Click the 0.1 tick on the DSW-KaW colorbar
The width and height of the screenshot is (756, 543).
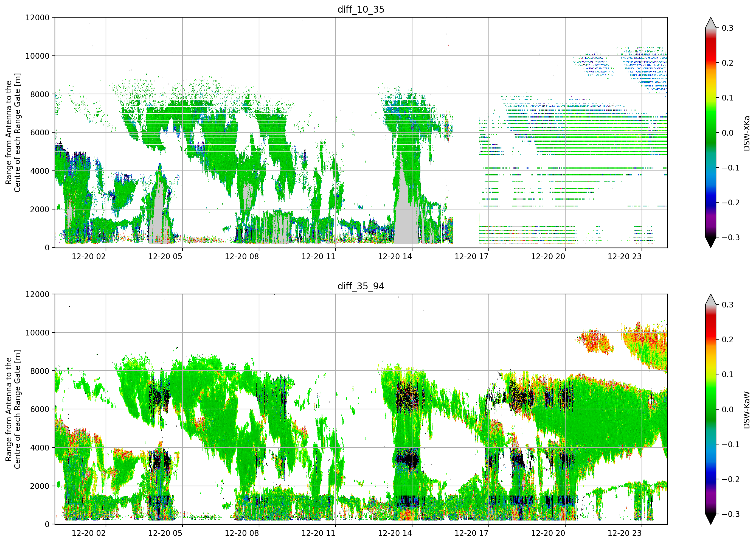point(728,374)
